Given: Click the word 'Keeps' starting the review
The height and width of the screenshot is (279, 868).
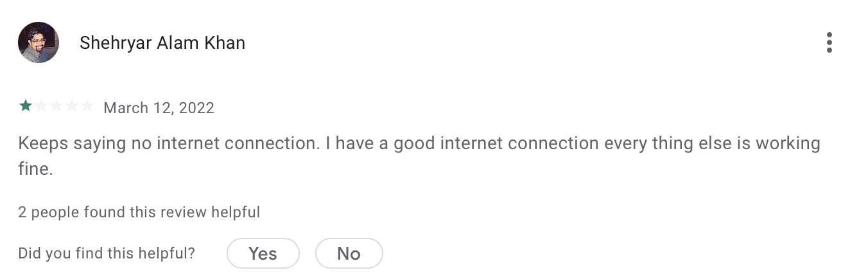Looking at the screenshot, I should 43,143.
